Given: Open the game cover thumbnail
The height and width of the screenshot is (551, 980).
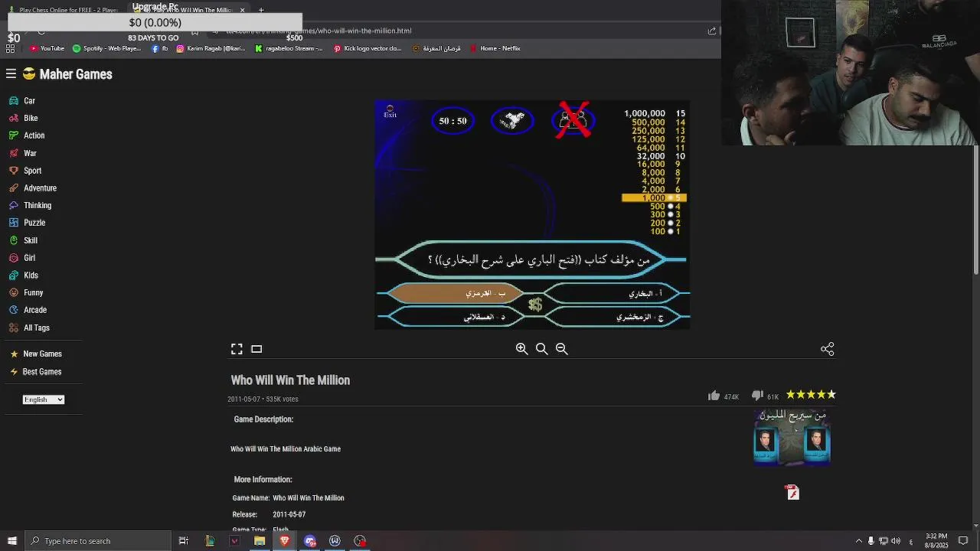Looking at the screenshot, I should (x=792, y=436).
